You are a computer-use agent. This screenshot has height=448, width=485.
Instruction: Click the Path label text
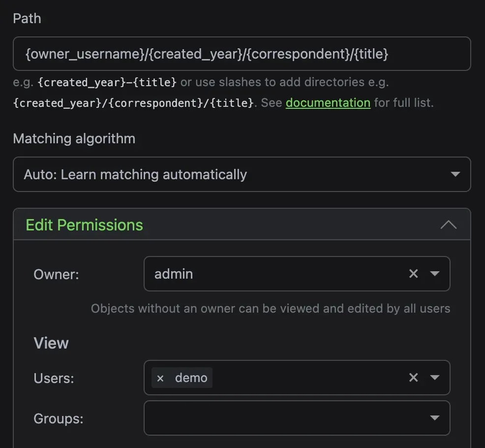(x=27, y=19)
